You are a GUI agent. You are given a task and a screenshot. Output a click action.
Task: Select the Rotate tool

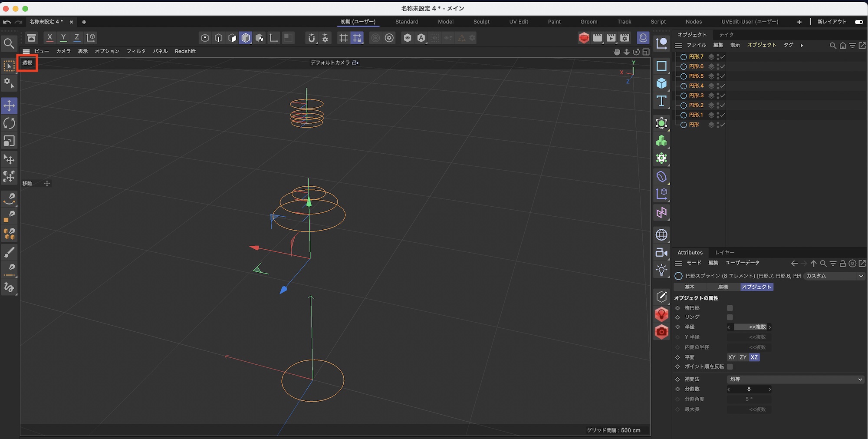coord(9,123)
